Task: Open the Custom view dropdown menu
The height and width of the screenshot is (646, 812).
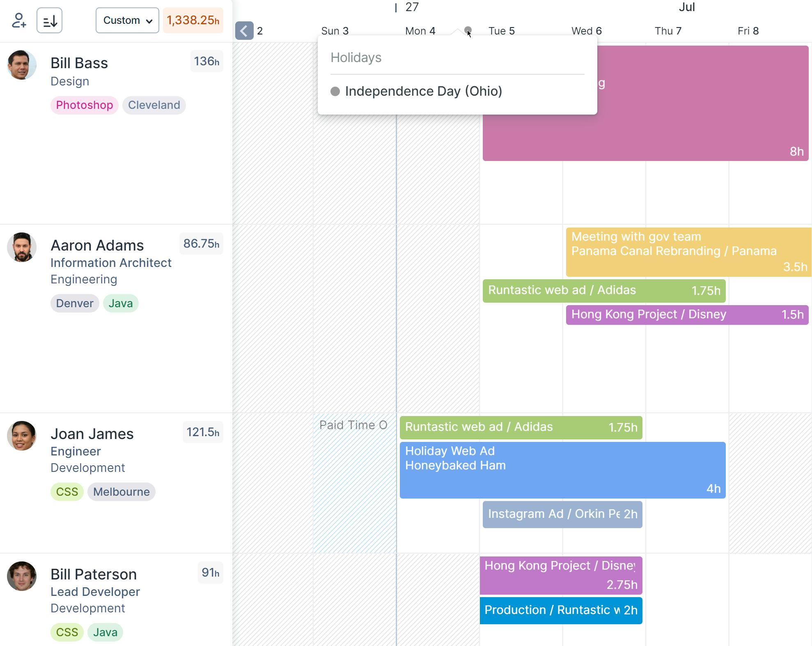Action: click(x=126, y=21)
